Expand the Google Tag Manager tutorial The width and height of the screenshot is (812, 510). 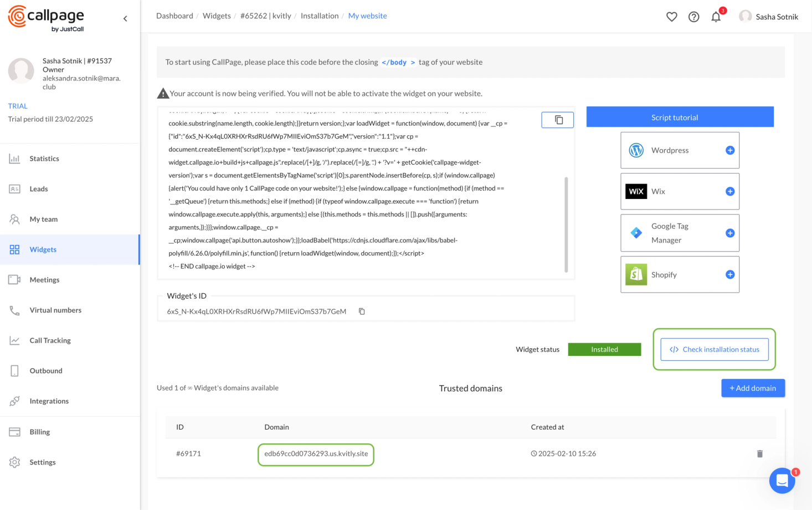[x=730, y=233]
